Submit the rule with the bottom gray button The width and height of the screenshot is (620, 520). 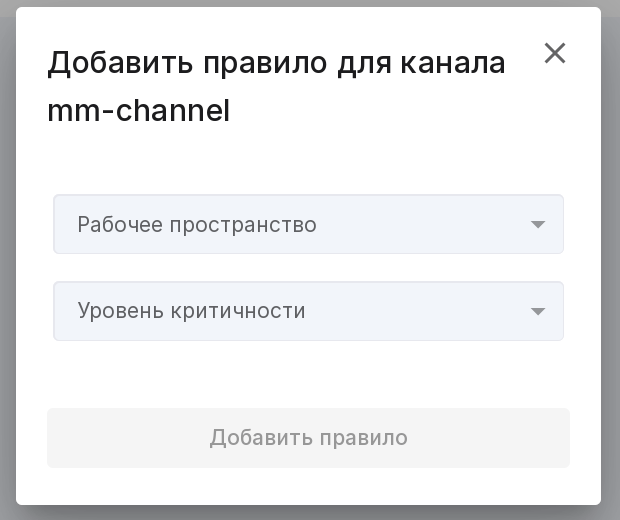[x=308, y=438]
